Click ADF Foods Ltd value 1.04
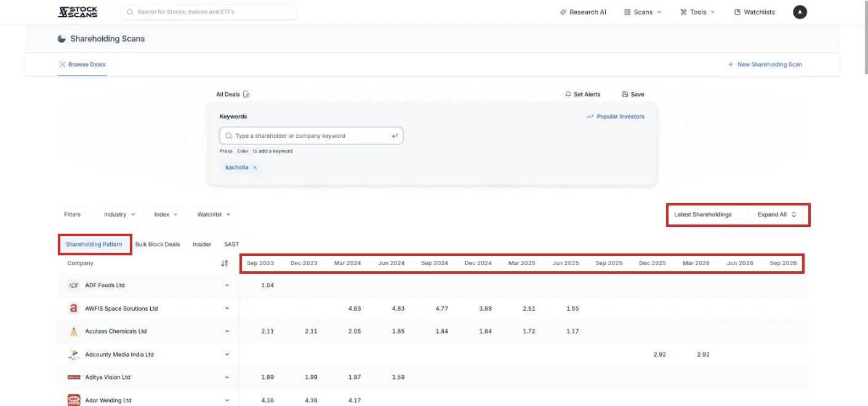The height and width of the screenshot is (406, 868). tap(267, 285)
